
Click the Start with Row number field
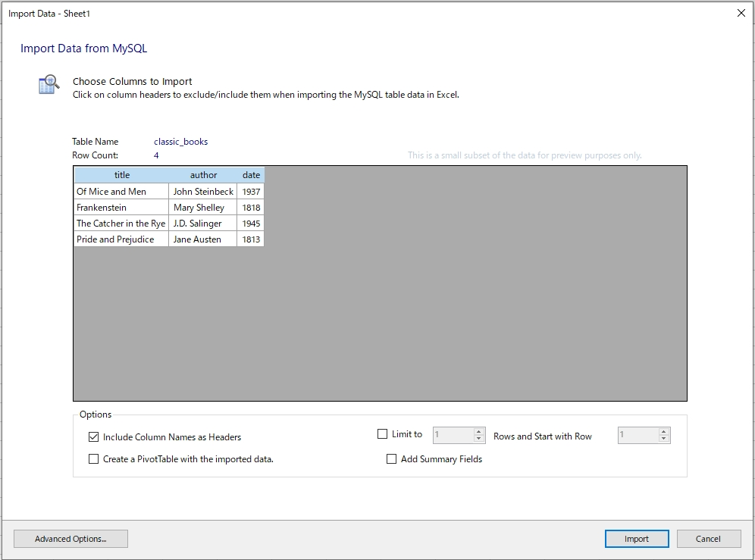click(638, 435)
